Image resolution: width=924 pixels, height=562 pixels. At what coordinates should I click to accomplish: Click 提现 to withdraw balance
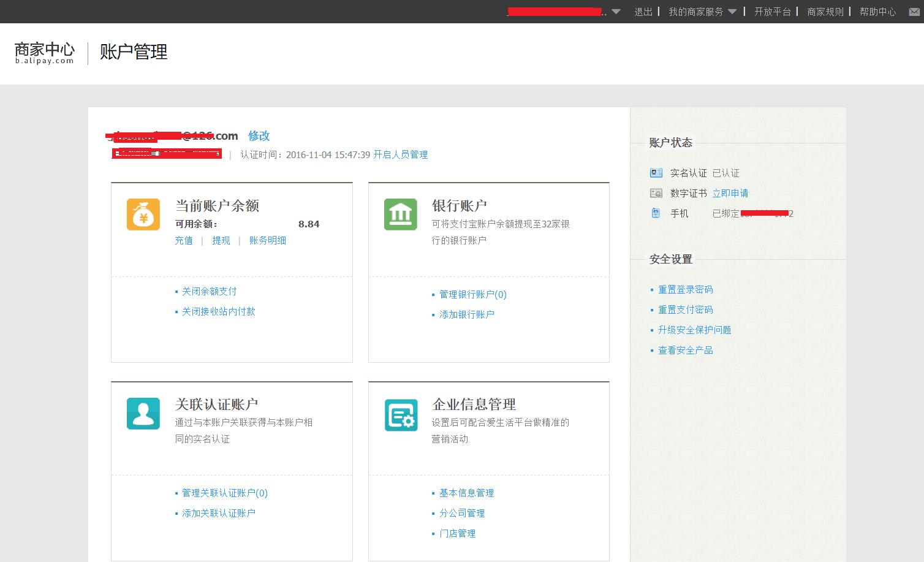(221, 240)
